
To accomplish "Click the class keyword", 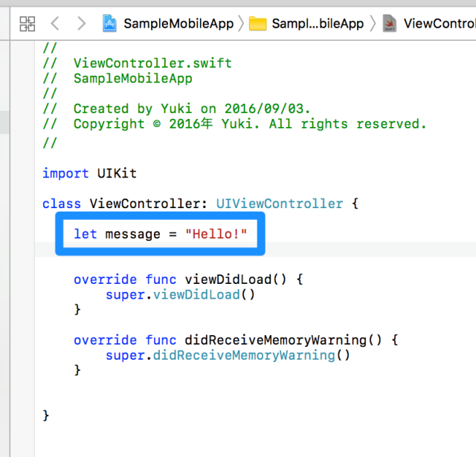I will [x=62, y=204].
